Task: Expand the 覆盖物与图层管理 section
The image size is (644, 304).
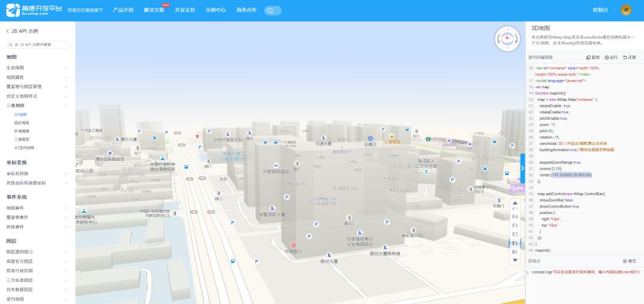Action: point(37,86)
